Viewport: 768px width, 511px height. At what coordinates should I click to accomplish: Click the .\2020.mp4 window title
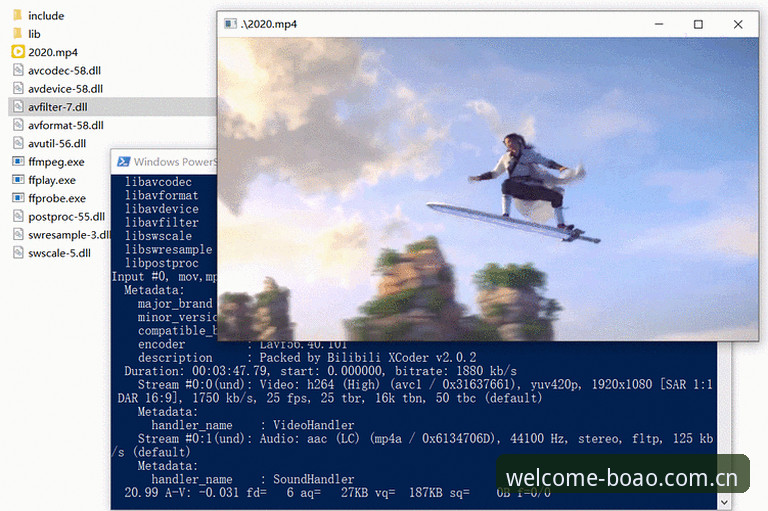click(x=269, y=24)
